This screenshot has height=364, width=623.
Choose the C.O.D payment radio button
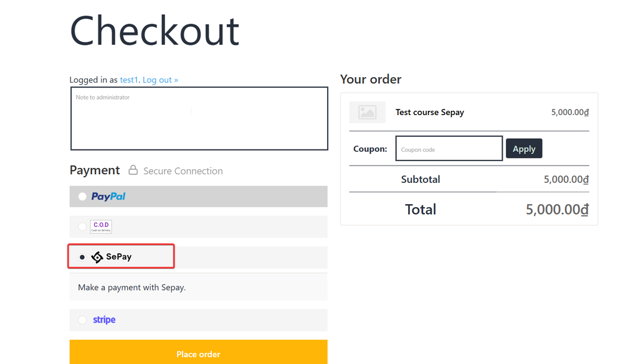tap(82, 226)
